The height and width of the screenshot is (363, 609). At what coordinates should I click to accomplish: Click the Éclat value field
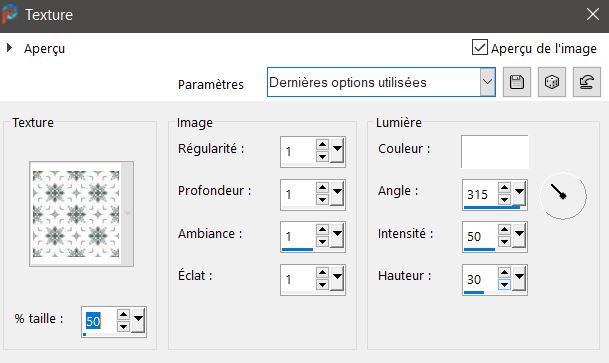point(298,279)
